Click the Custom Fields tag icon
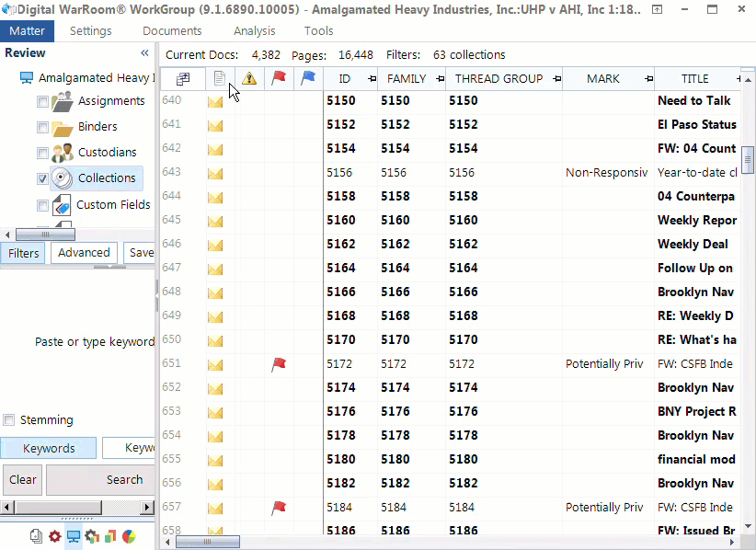This screenshot has height=550, width=756. click(x=62, y=205)
